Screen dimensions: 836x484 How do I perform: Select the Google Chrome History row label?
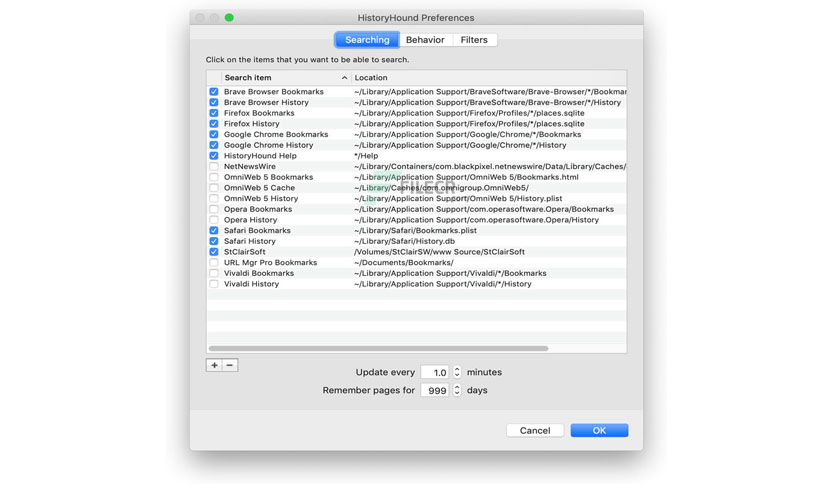click(269, 145)
